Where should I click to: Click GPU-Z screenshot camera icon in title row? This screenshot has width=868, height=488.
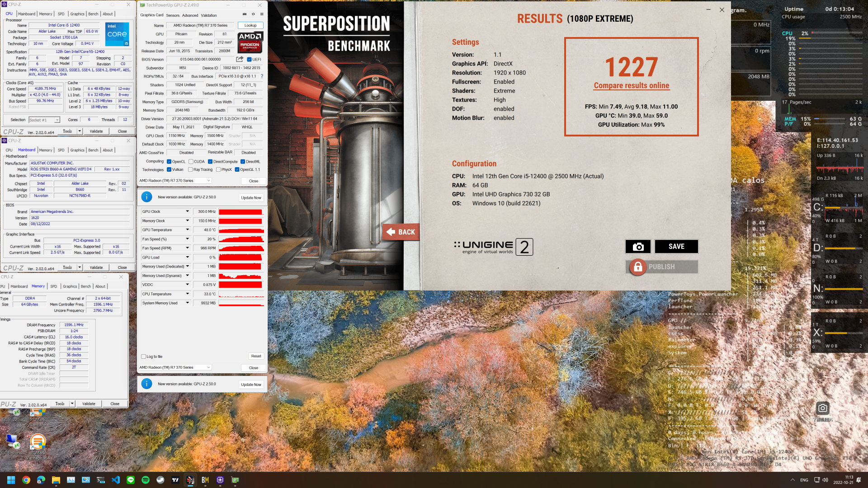click(245, 14)
